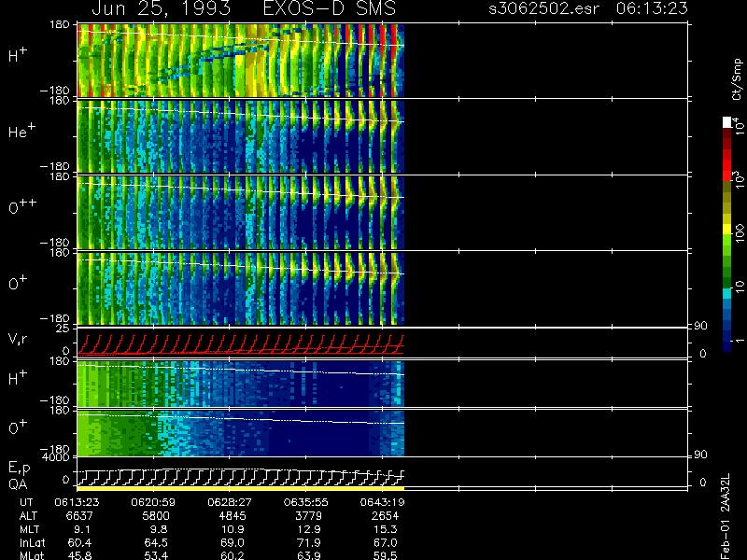Click UT value 0628:27
Image resolution: width=747 pixels, height=560 pixels.
[x=229, y=502]
